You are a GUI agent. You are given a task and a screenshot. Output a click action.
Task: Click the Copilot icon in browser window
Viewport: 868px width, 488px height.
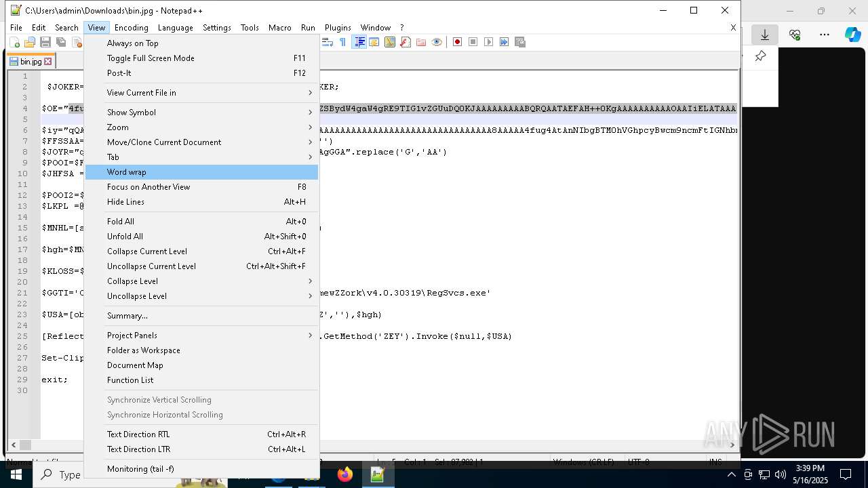[852, 35]
